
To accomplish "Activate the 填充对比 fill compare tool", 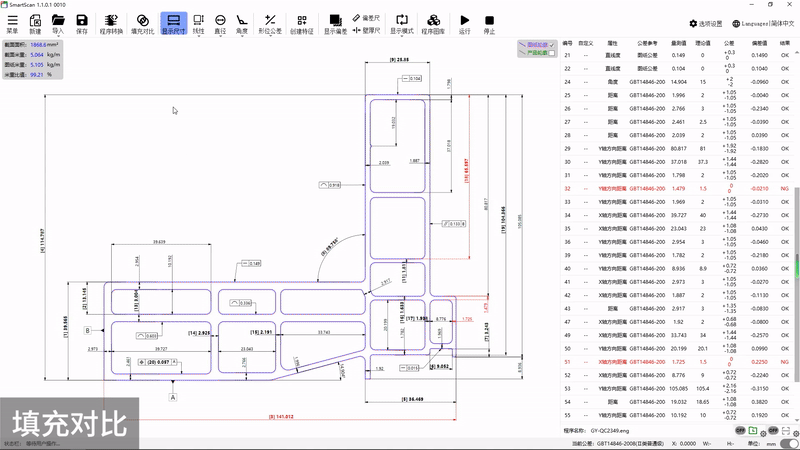I will pyautogui.click(x=143, y=23).
